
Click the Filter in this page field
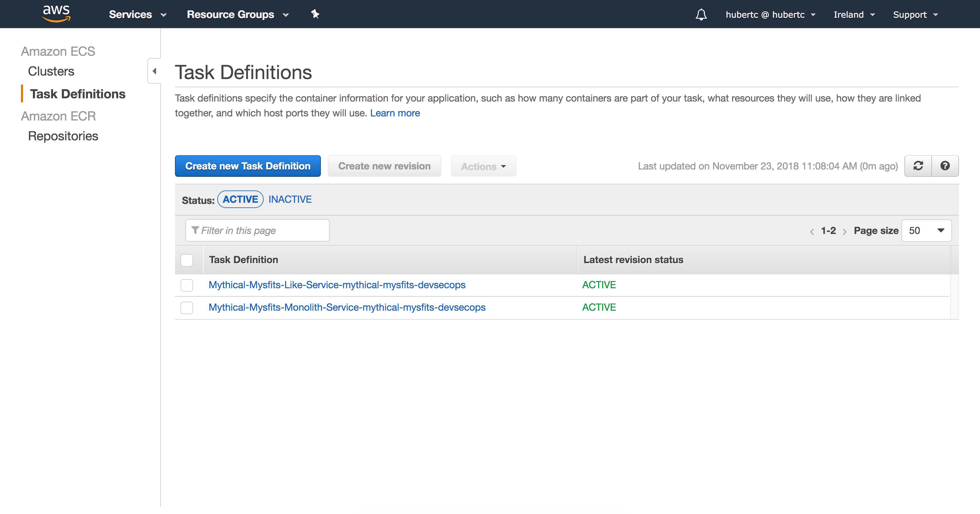pyautogui.click(x=257, y=230)
